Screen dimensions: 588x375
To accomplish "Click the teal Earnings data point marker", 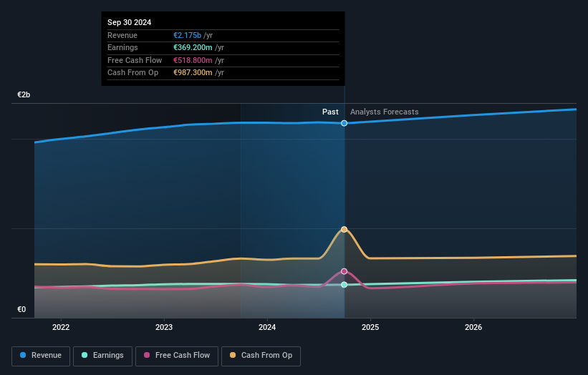I will (344, 285).
